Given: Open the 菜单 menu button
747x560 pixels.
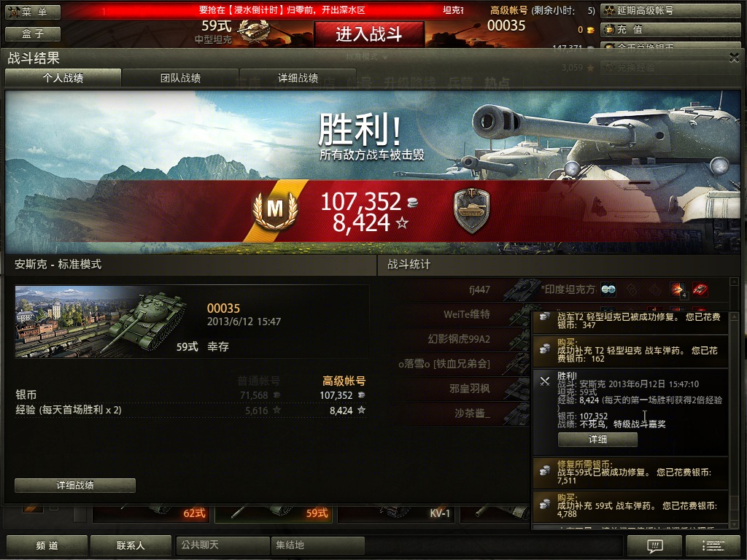Looking at the screenshot, I should tap(33, 12).
